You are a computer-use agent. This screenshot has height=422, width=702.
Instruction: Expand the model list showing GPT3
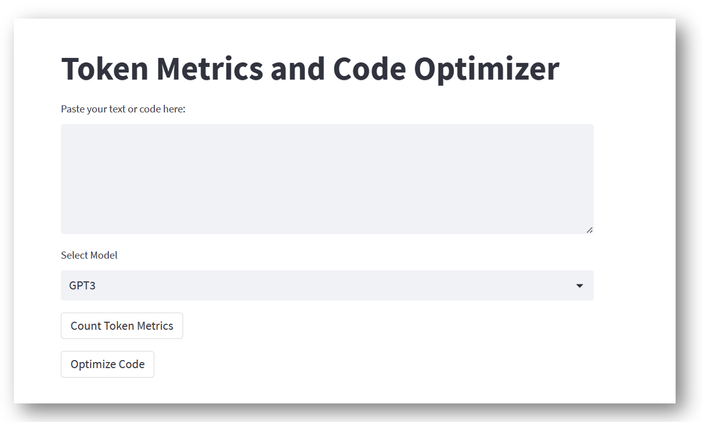[326, 285]
